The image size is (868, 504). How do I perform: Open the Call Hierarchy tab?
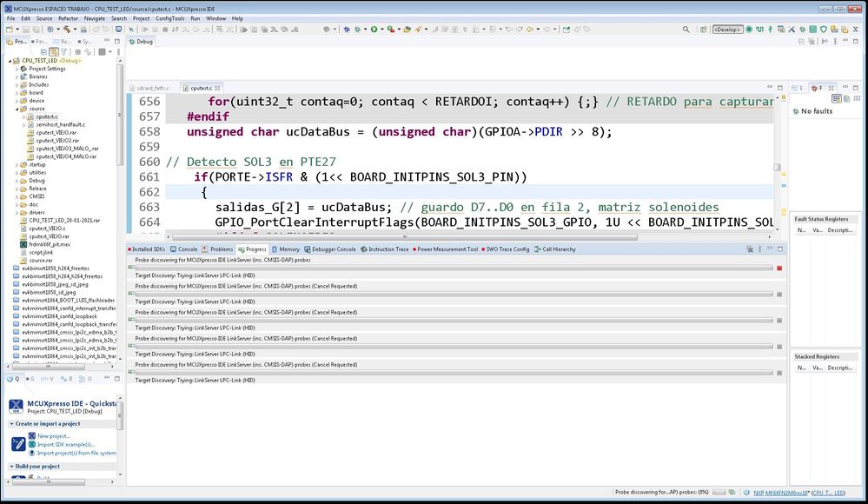(555, 249)
